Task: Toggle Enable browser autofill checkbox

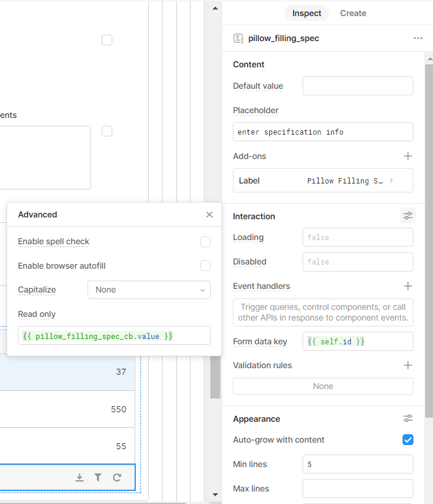Action: (x=205, y=266)
